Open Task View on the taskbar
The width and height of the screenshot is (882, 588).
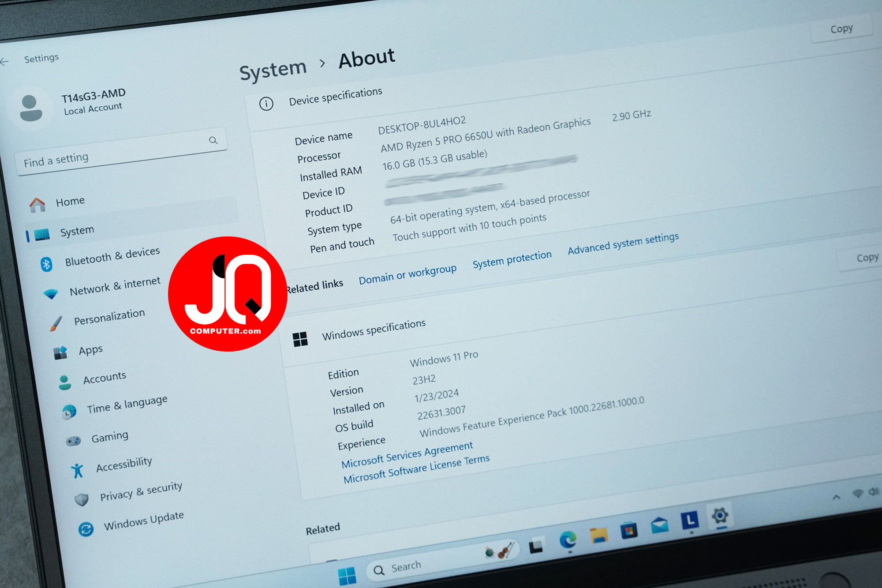536,546
